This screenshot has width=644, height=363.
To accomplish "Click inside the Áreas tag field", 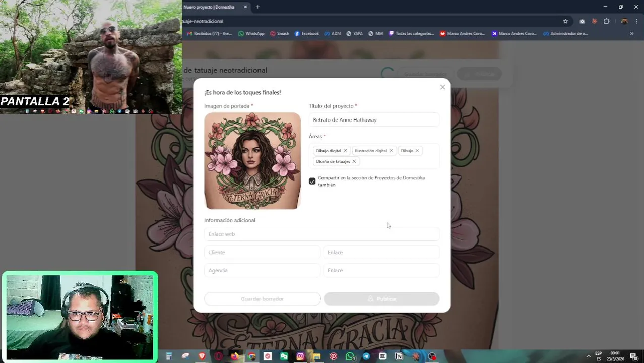I will tap(374, 156).
